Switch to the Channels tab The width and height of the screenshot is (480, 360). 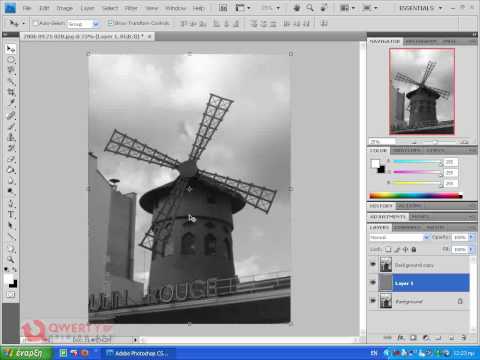coord(407,227)
